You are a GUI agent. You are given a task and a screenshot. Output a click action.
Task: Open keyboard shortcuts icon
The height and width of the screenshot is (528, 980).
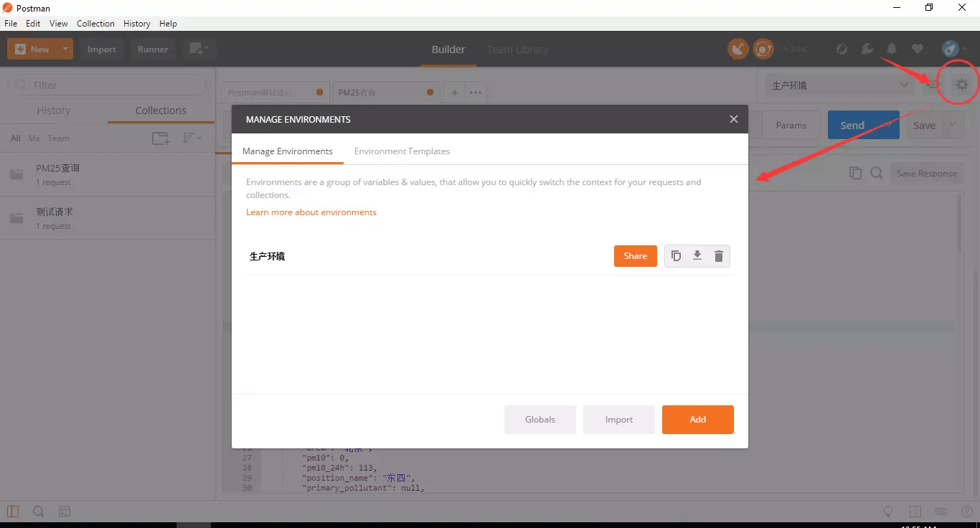[941, 511]
